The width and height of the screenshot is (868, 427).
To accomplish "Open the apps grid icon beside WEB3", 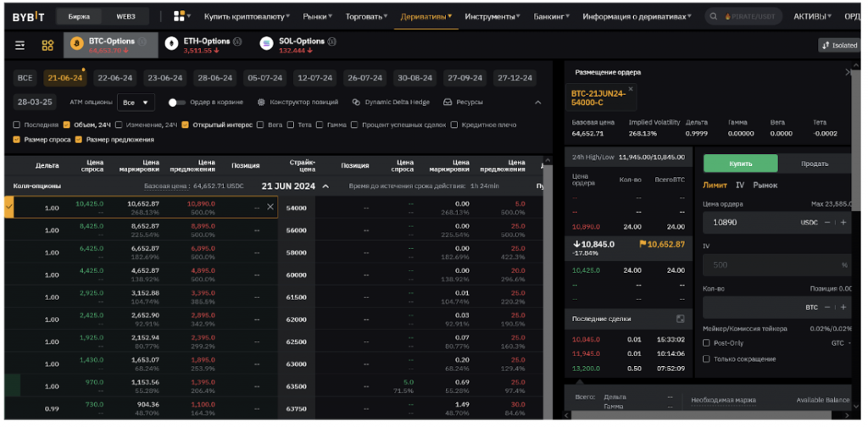I will [x=179, y=16].
